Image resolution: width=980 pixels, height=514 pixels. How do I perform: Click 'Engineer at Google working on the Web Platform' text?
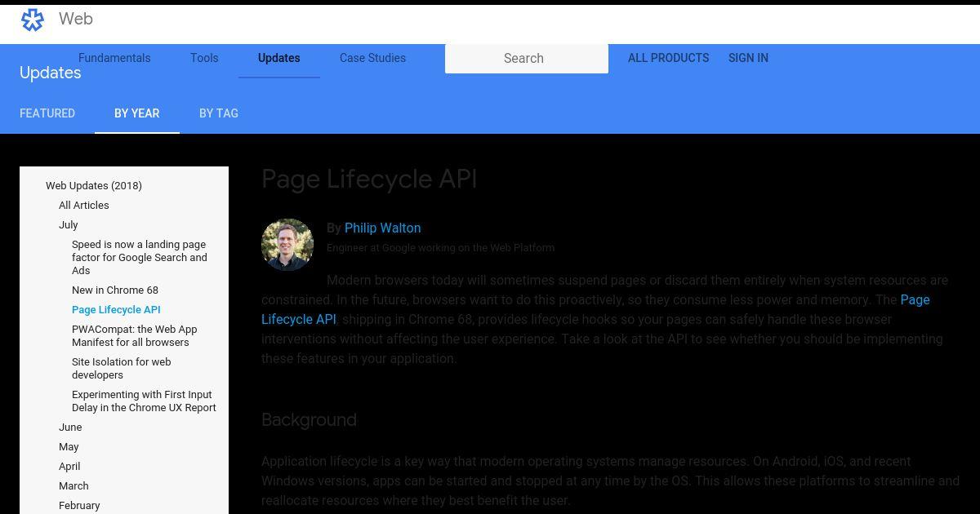[x=440, y=248]
